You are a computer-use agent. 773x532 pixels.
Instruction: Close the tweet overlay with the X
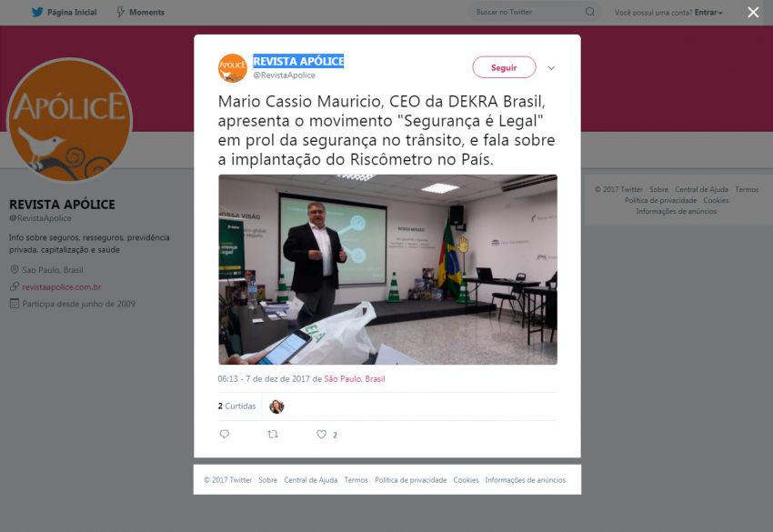coord(753,13)
